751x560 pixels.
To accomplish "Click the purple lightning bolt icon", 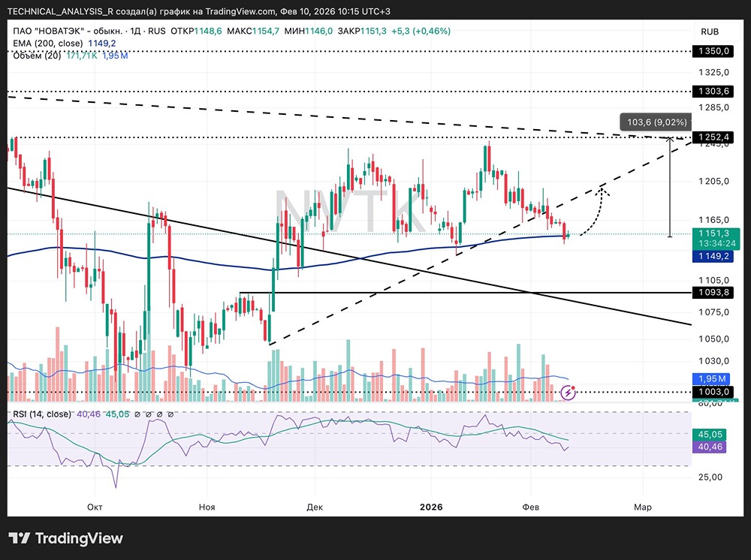I will click(x=568, y=393).
